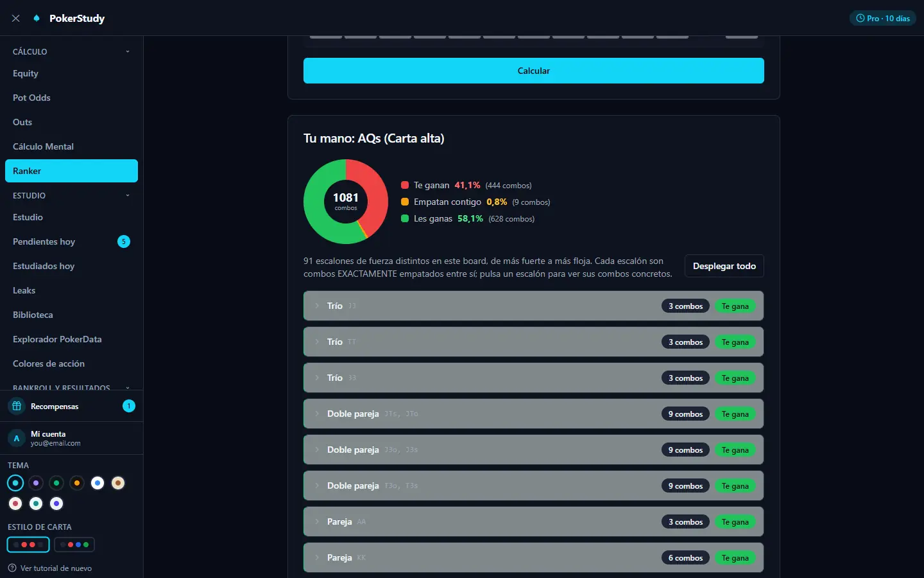The image size is (924, 578).
Task: Open Cálculo Mental in the sidebar
Action: coord(71,146)
